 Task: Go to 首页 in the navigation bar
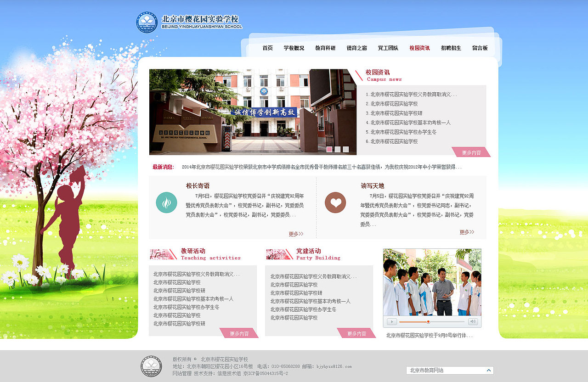click(267, 48)
